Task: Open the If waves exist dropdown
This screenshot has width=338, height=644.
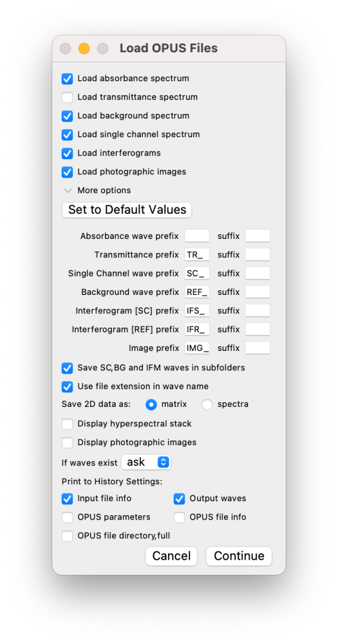Action: (146, 462)
